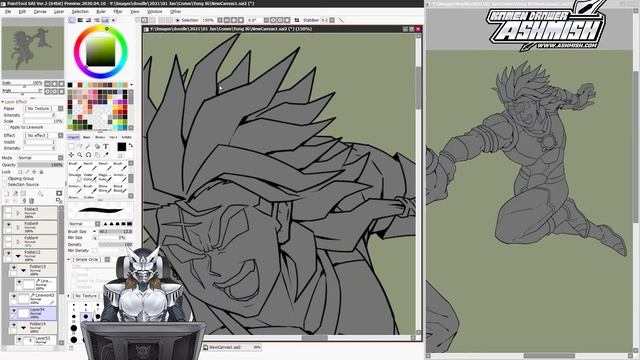Undo using the toolbar arrow
This screenshot has height=360, width=640.
click(145, 20)
